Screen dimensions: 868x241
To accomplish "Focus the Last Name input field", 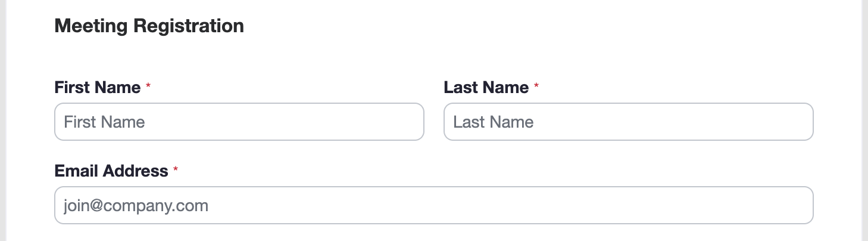I will coord(628,122).
